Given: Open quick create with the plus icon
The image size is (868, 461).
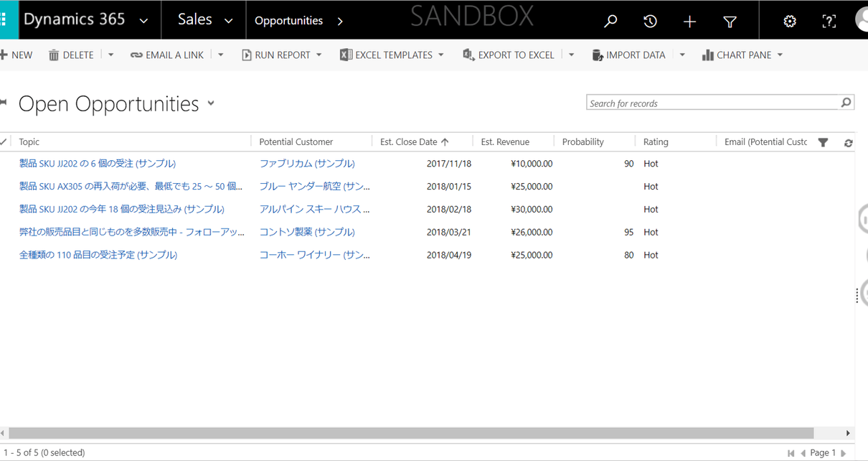Looking at the screenshot, I should [689, 20].
